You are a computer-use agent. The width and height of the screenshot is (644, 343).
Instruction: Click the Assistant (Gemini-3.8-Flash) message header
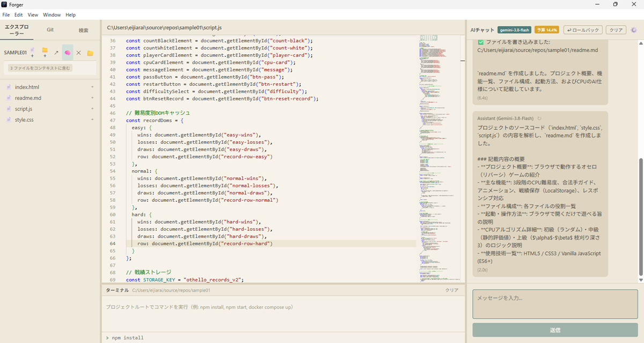click(506, 118)
